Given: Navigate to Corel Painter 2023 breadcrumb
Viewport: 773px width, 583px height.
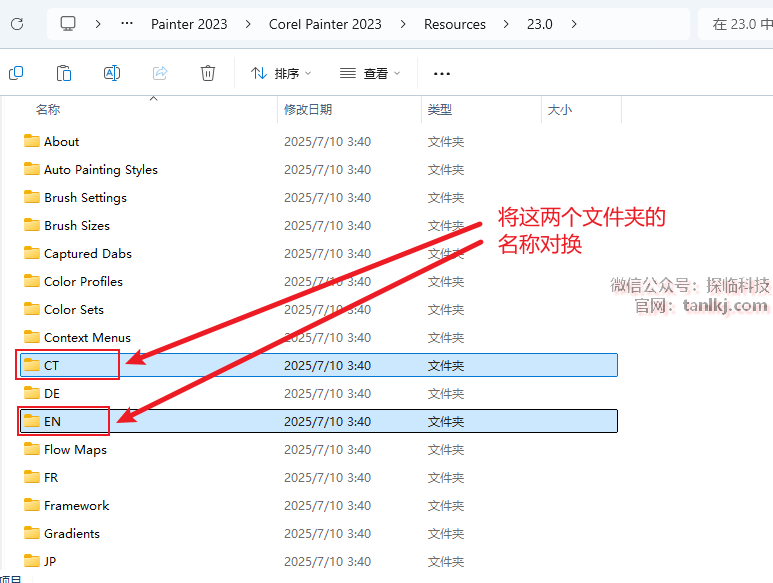Looking at the screenshot, I should [325, 24].
